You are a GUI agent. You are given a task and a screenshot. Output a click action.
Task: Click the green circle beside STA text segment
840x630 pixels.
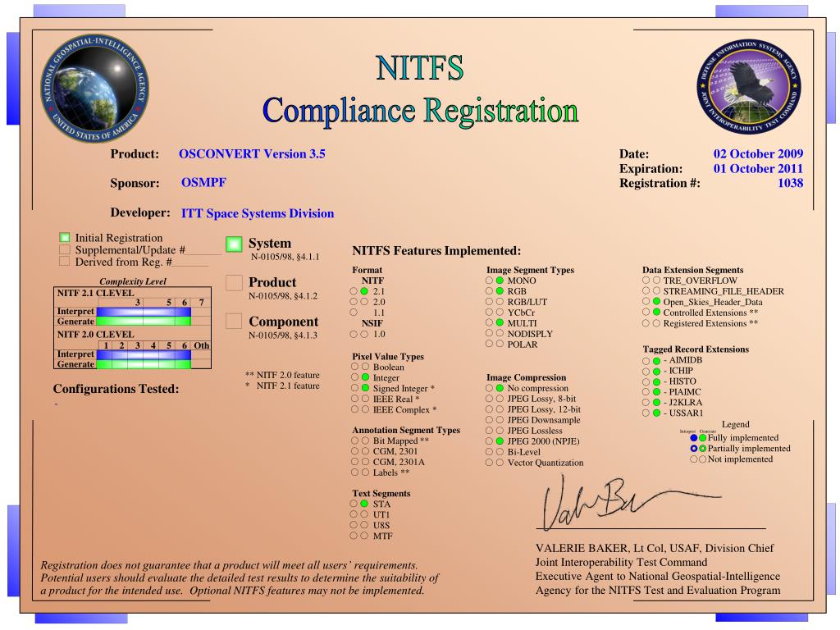pyautogui.click(x=364, y=504)
